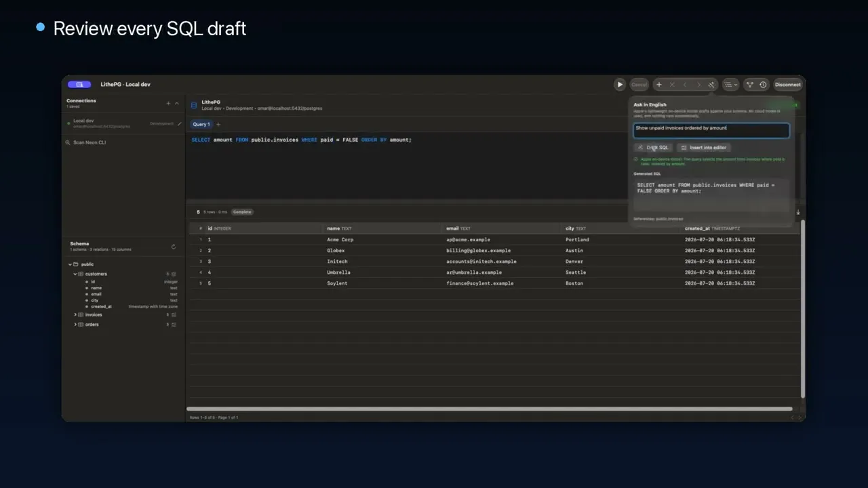Go back with the left arrow toolbar icon
The height and width of the screenshot is (488, 868).
tap(685, 85)
